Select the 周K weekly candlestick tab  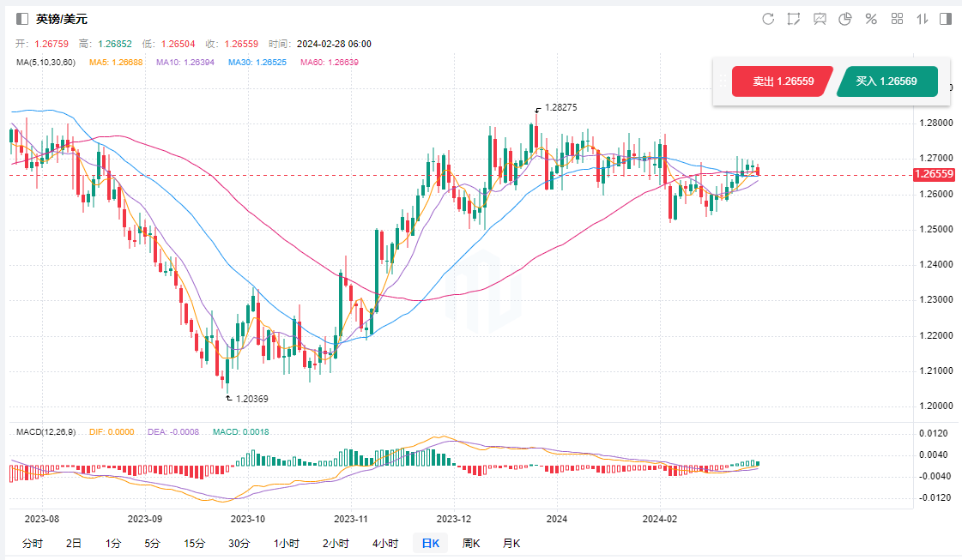470,543
